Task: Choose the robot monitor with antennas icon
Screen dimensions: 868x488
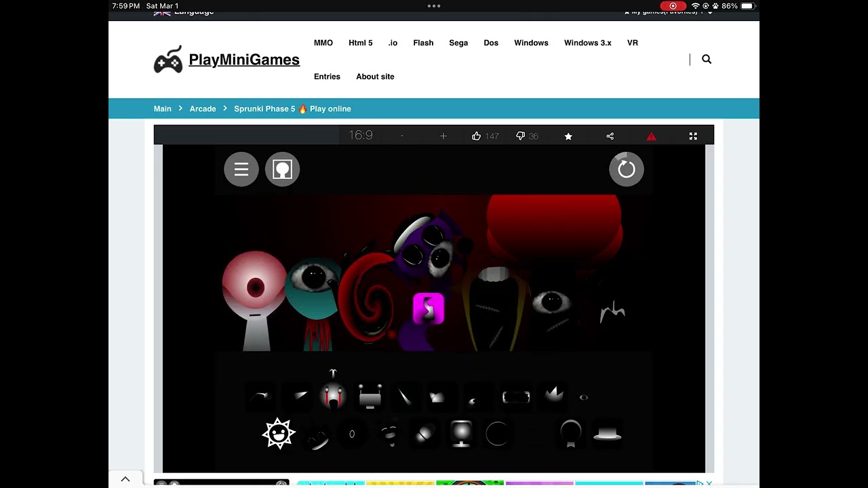Action: (x=370, y=397)
